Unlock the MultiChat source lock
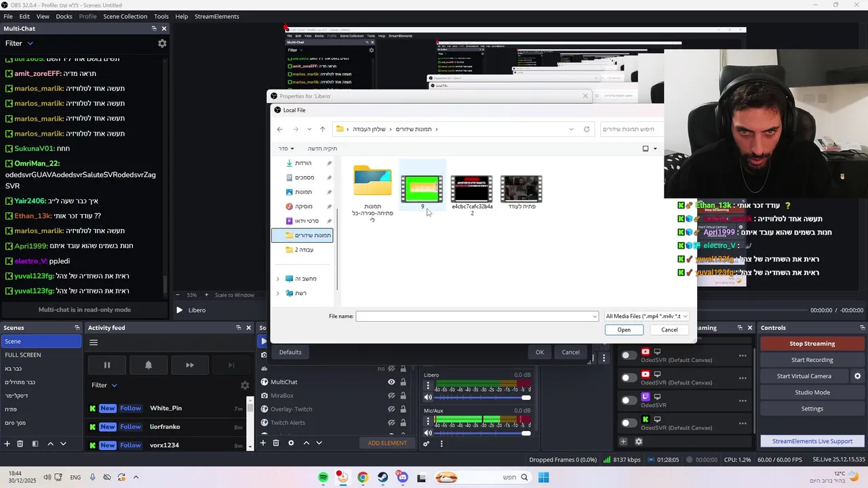Image resolution: width=868 pixels, height=488 pixels. [403, 382]
